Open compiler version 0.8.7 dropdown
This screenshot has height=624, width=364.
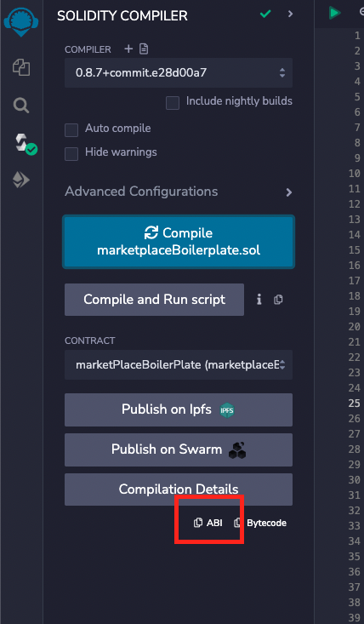coord(179,73)
